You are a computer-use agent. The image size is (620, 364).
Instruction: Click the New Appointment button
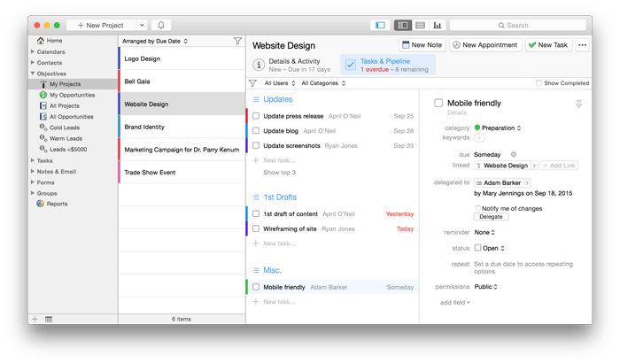(485, 45)
